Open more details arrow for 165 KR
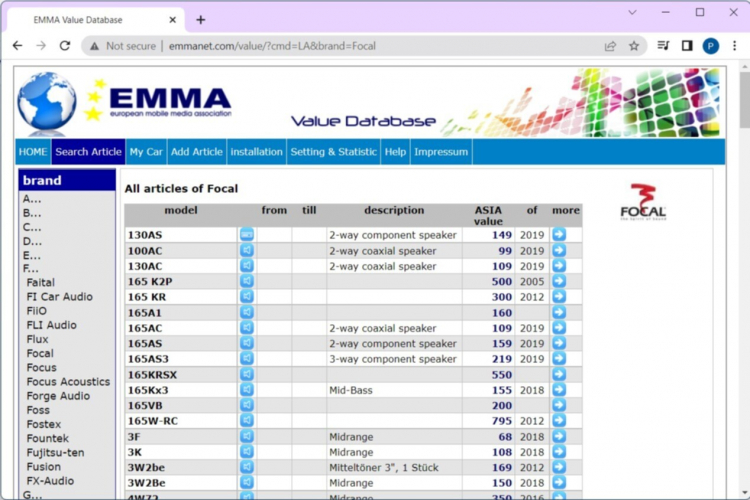The height and width of the screenshot is (500, 750). tap(559, 297)
